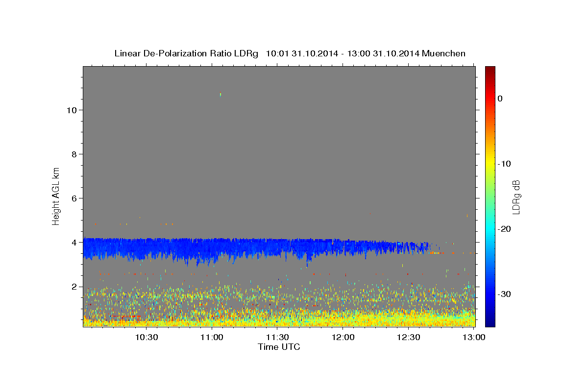Image resolution: width=588 pixels, height=392 pixels.
Task: Click the colorbar tick label '-30'
Action: [505, 294]
